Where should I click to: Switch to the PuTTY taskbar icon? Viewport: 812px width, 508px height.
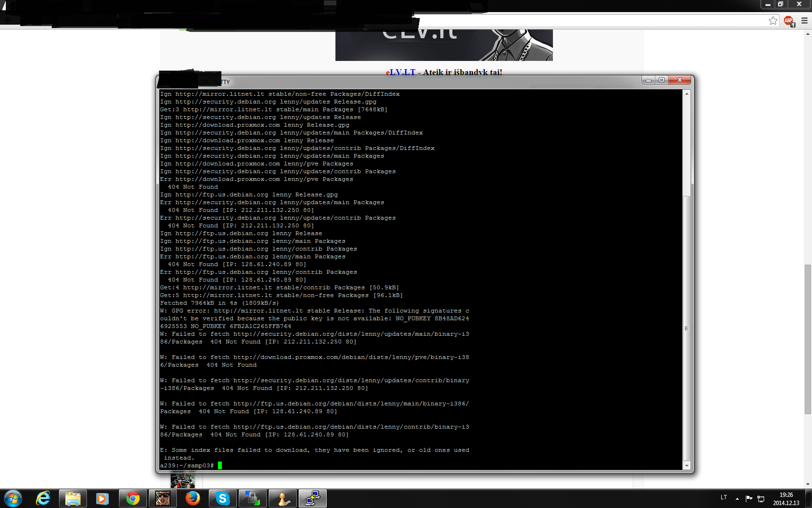pyautogui.click(x=313, y=498)
